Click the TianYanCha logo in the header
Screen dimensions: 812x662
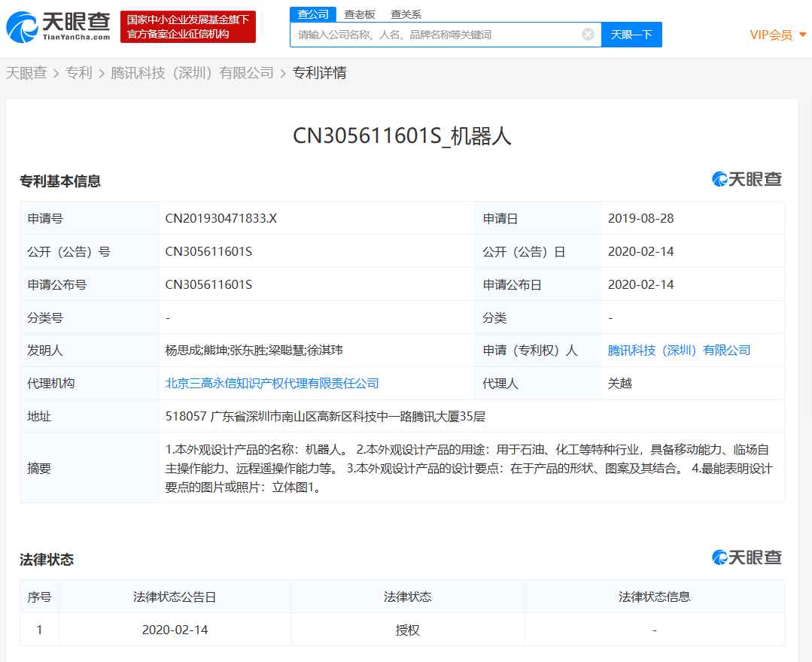[x=58, y=26]
